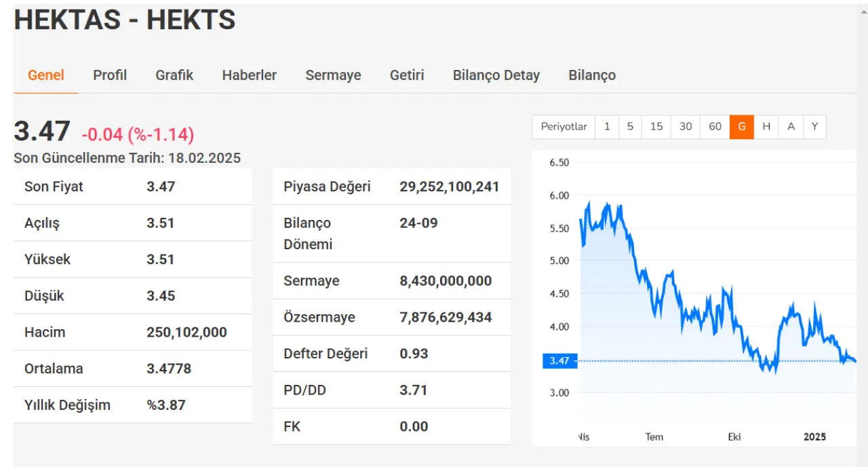View the Getiri tab
The image size is (868, 467).
tap(407, 75)
